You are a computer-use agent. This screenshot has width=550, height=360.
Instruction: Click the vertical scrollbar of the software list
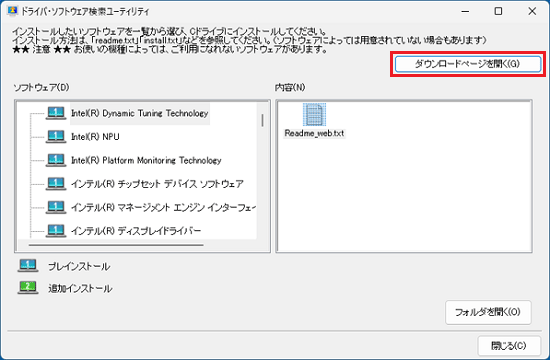coord(263,120)
